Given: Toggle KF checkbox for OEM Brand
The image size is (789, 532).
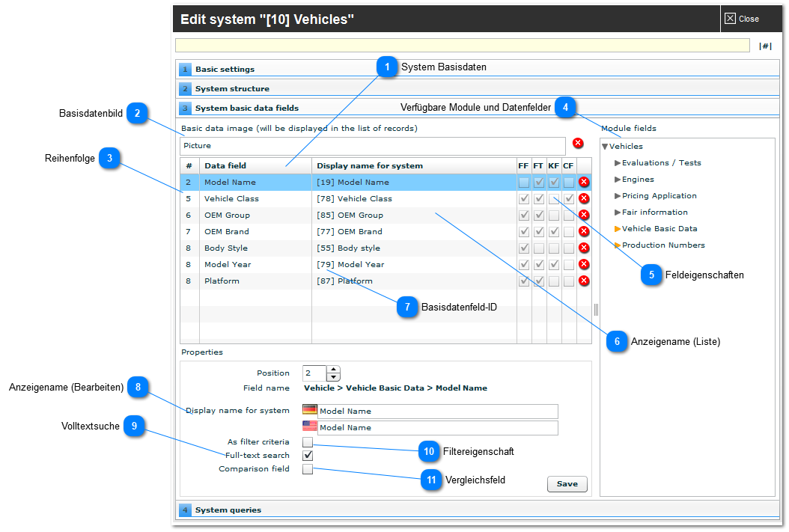Looking at the screenshot, I should click(x=554, y=231).
